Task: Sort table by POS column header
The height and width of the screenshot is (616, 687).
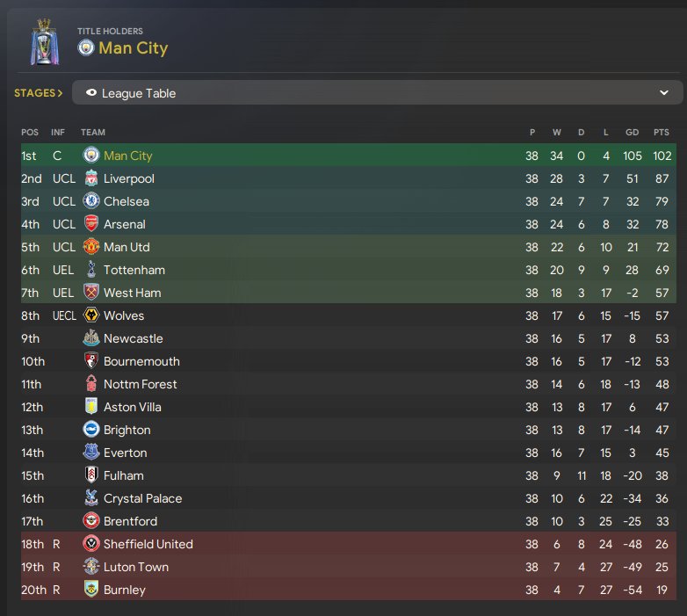Action: click(x=30, y=133)
